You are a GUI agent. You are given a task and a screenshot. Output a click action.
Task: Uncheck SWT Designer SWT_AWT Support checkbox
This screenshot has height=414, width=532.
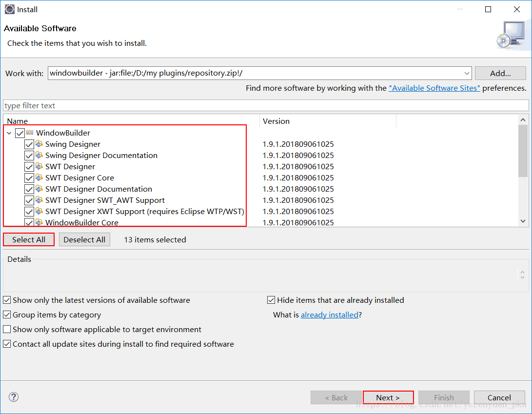(x=29, y=200)
